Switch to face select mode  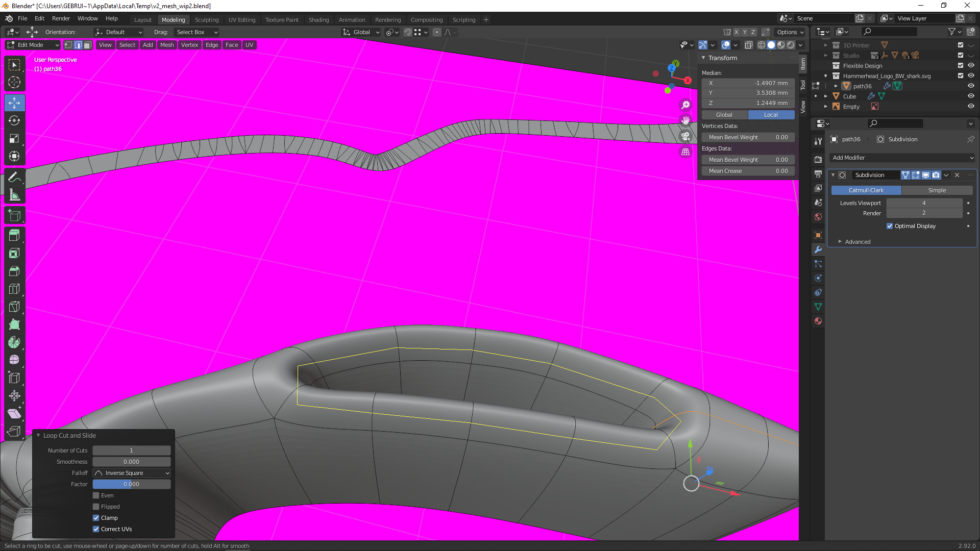tap(88, 45)
